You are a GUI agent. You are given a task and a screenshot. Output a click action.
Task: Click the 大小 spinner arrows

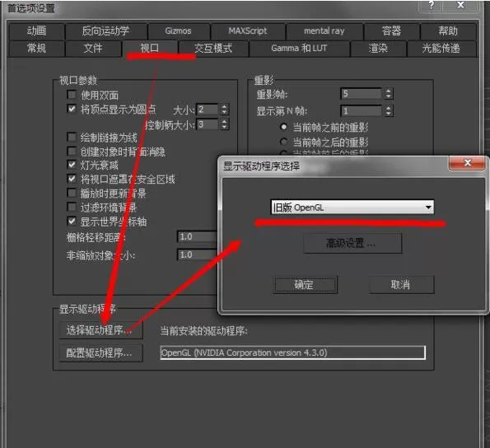click(x=224, y=110)
